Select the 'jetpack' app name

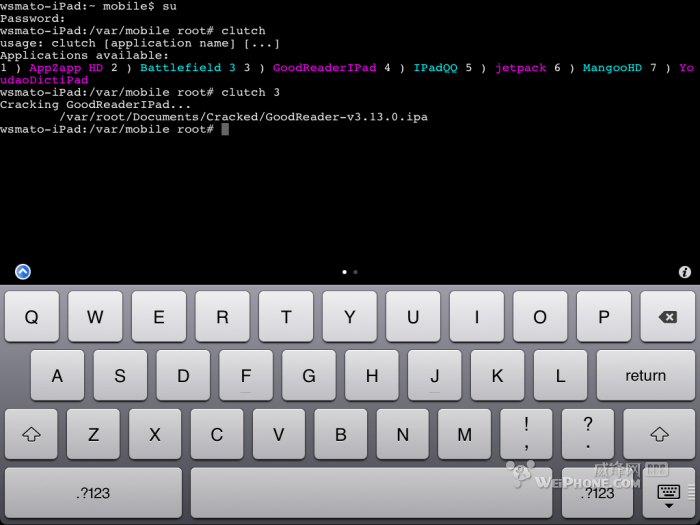[521, 68]
